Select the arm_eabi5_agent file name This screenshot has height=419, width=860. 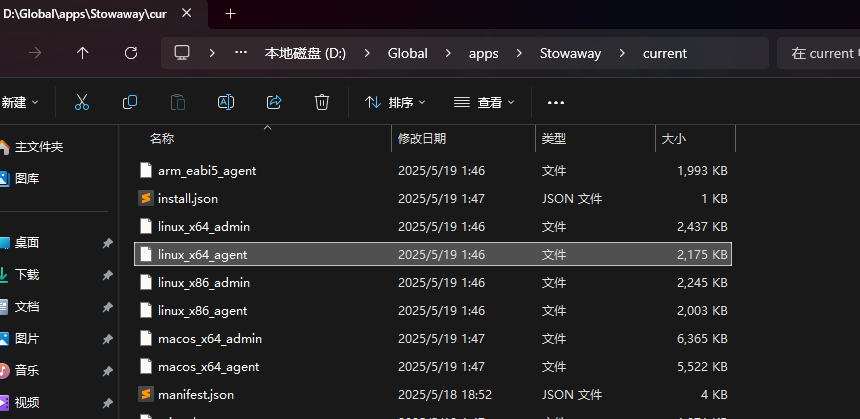(207, 171)
